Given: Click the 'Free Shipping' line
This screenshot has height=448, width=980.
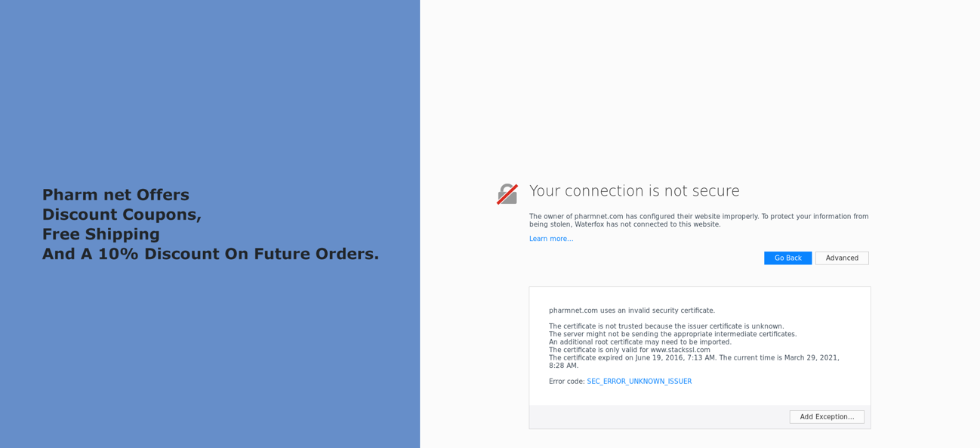Looking at the screenshot, I should coord(101,234).
